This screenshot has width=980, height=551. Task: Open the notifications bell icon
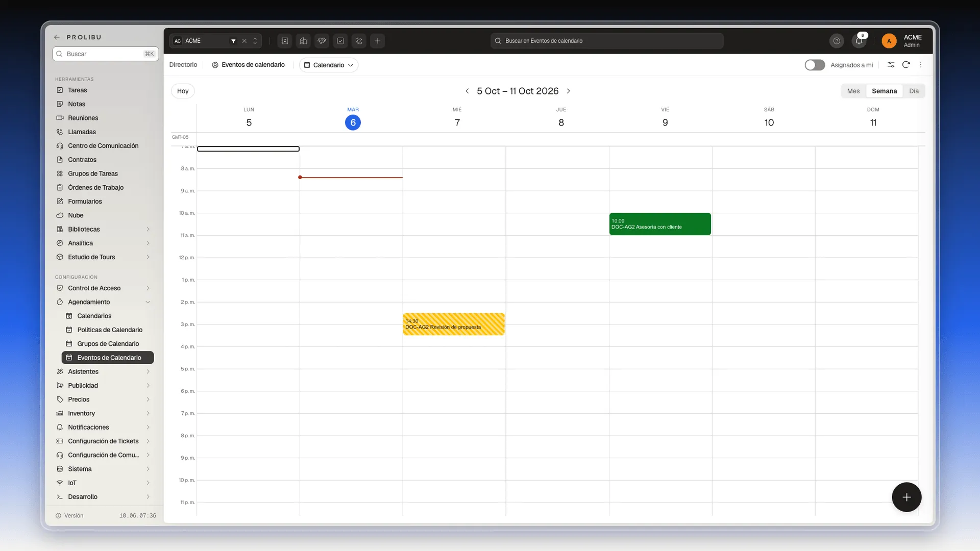[x=859, y=41]
